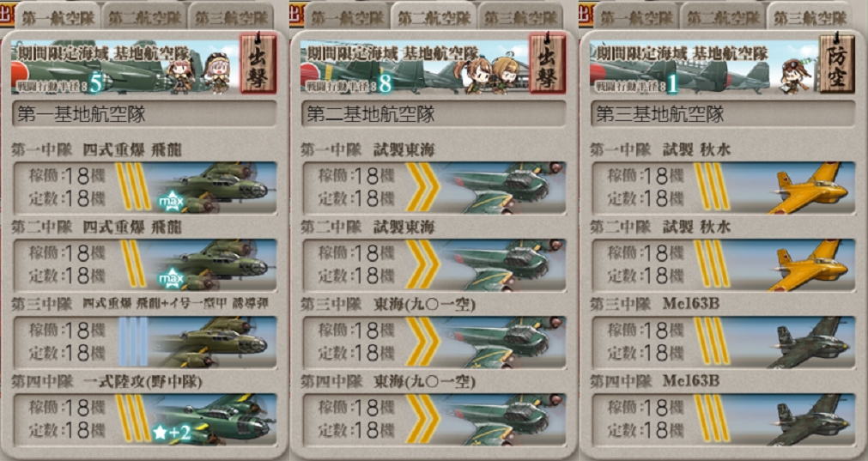The image size is (868, 461).
Task: Click the first orange 試製 秋水 plane
Action: coord(808,188)
